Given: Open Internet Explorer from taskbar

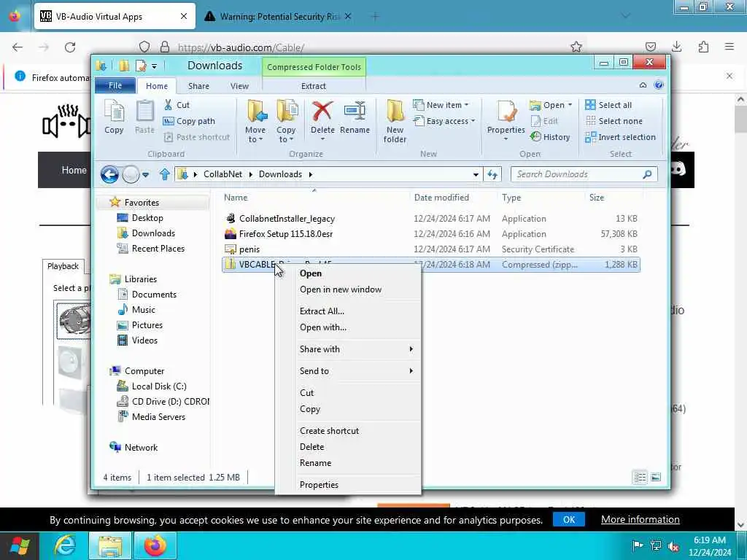Looking at the screenshot, I should [x=64, y=545].
